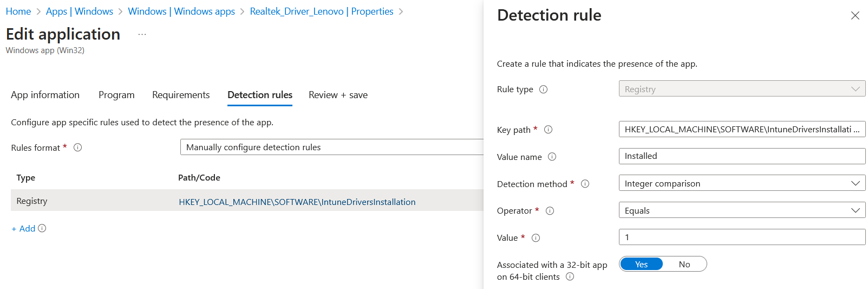This screenshot has width=868, height=289.
Task: Click the Add detection rule link
Action: tap(24, 229)
